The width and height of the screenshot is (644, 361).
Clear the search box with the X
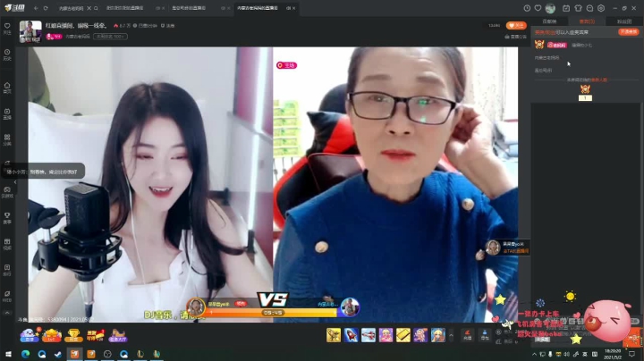(x=89, y=8)
